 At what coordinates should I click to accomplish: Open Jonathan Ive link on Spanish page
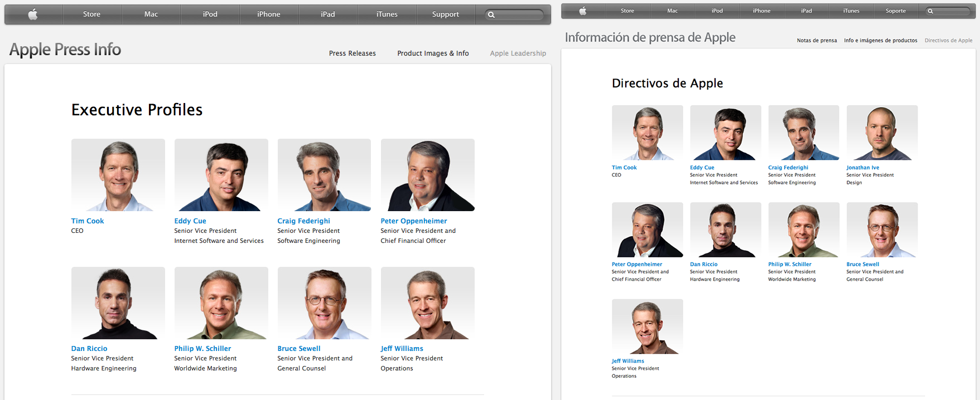(863, 168)
